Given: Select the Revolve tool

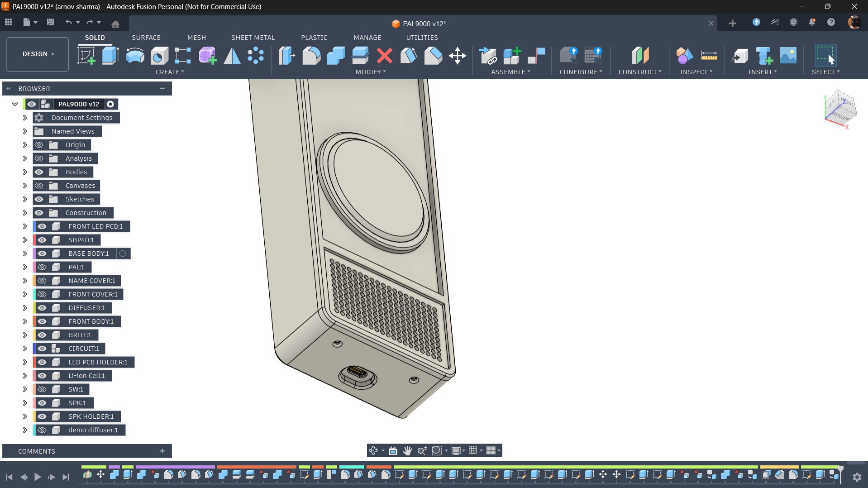Looking at the screenshot, I should [x=135, y=56].
